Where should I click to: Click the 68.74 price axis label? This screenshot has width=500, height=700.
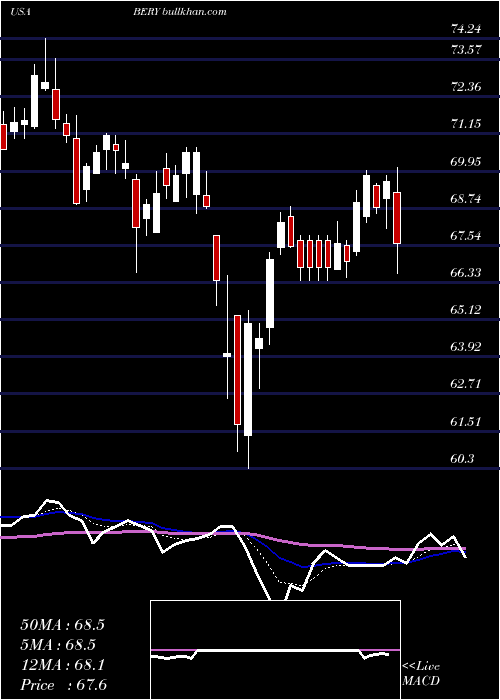pyautogui.click(x=466, y=199)
